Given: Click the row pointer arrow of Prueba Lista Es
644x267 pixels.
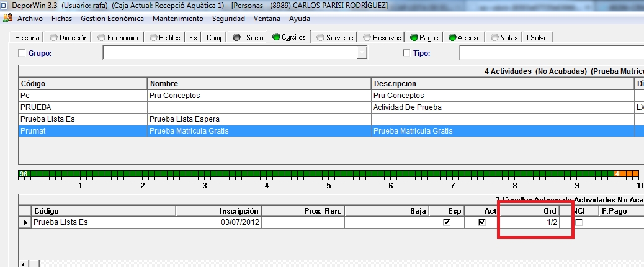Looking at the screenshot, I should pos(25,222).
